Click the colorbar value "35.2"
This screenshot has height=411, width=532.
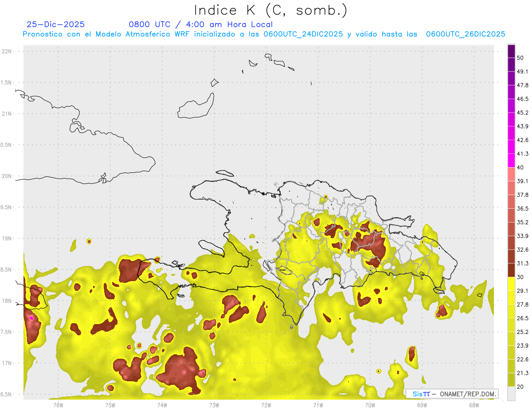(523, 222)
